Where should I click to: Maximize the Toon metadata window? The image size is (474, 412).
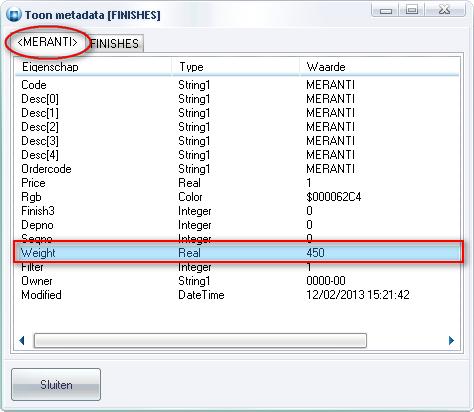click(x=412, y=10)
